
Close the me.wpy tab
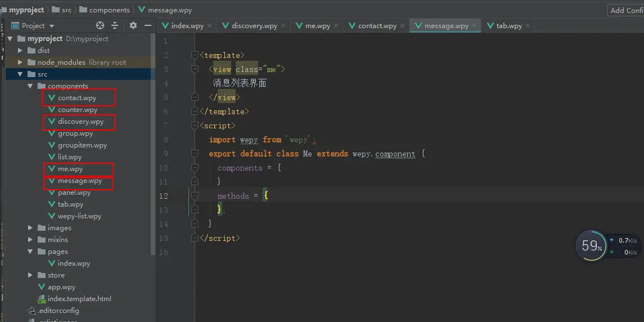336,25
